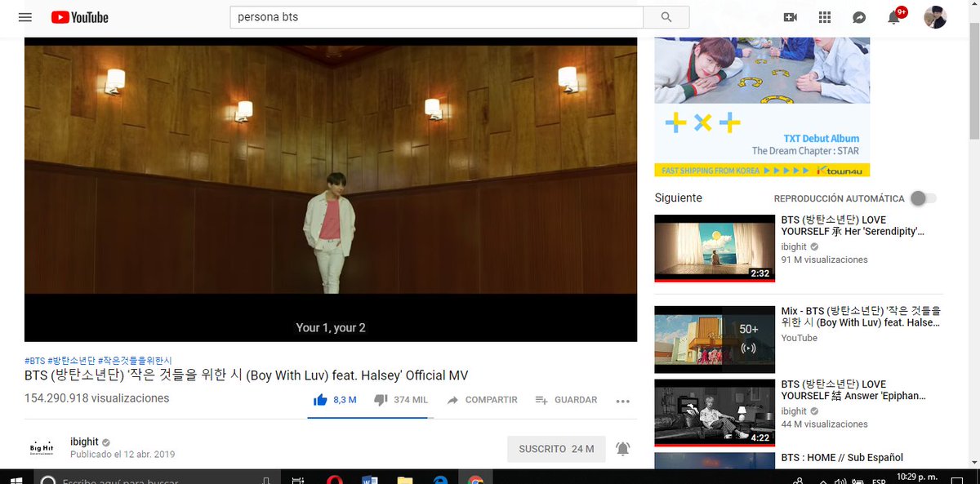This screenshot has height=484, width=980.
Task: Click the TXT Debut Album advertisement banner
Action: pyautogui.click(x=762, y=107)
